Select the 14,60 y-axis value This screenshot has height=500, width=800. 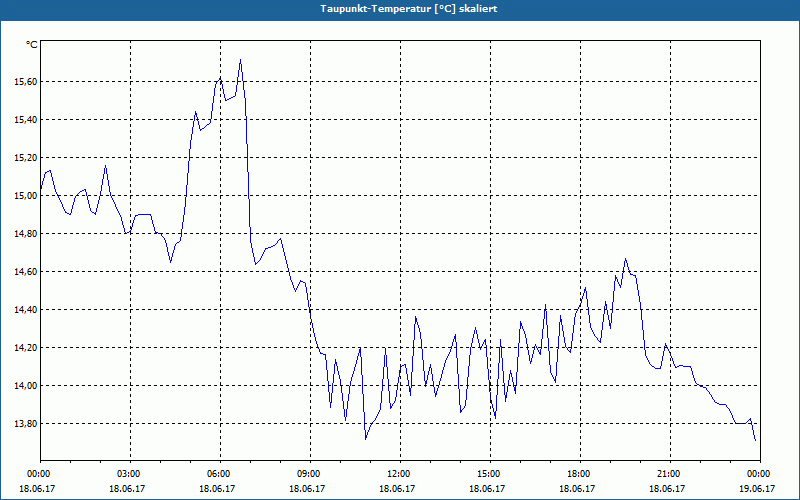coord(26,271)
